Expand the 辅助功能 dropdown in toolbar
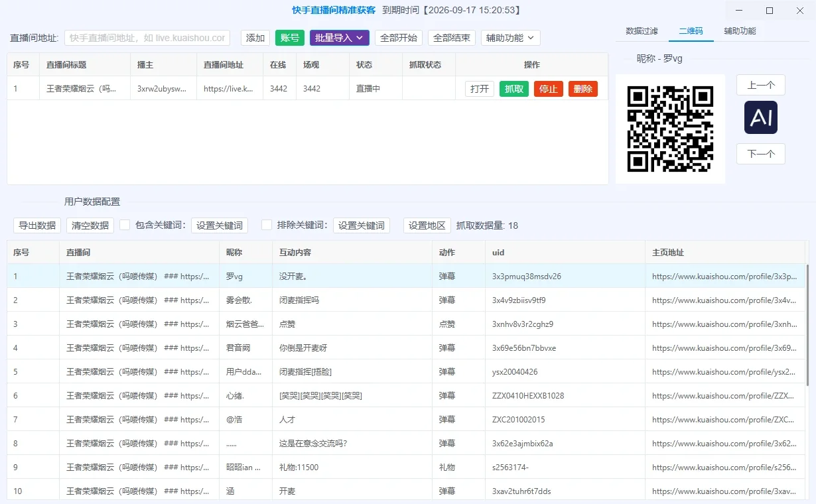Screen dimensions: 816x504 (x=510, y=38)
